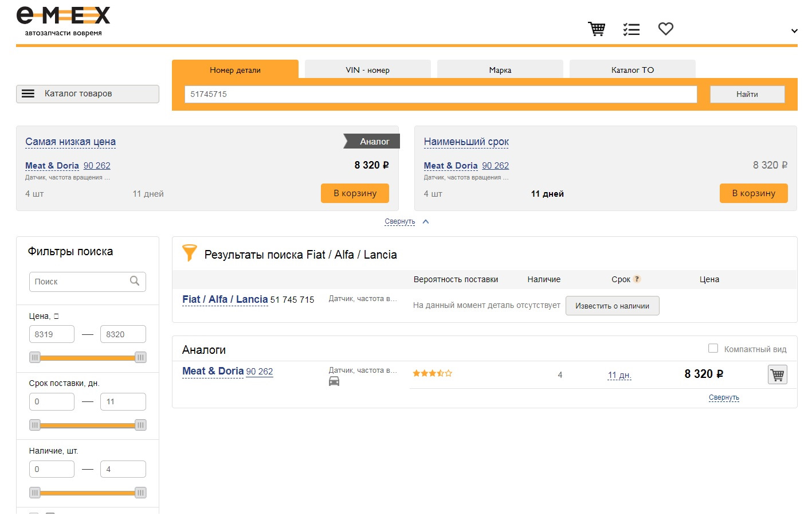Screen dimensions: 812x523
Task: Enable the Компактный вид checkbox
Action: 713,348
